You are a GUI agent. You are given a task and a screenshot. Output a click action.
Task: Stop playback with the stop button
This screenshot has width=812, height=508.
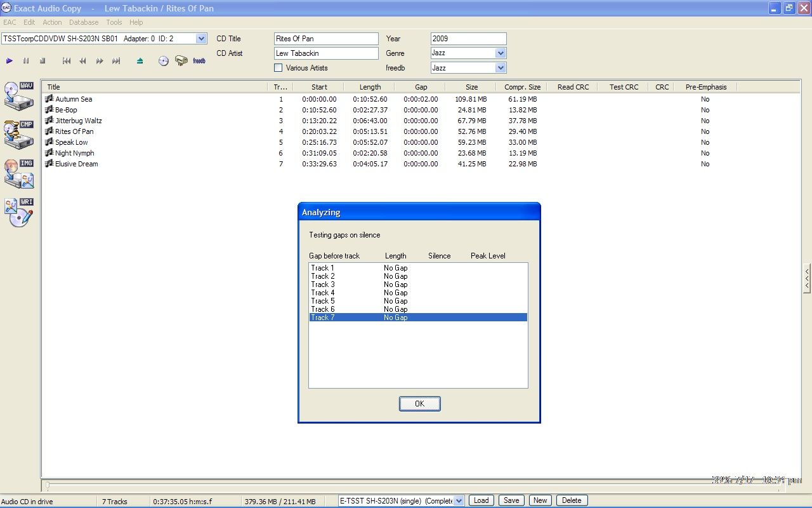pyautogui.click(x=43, y=61)
